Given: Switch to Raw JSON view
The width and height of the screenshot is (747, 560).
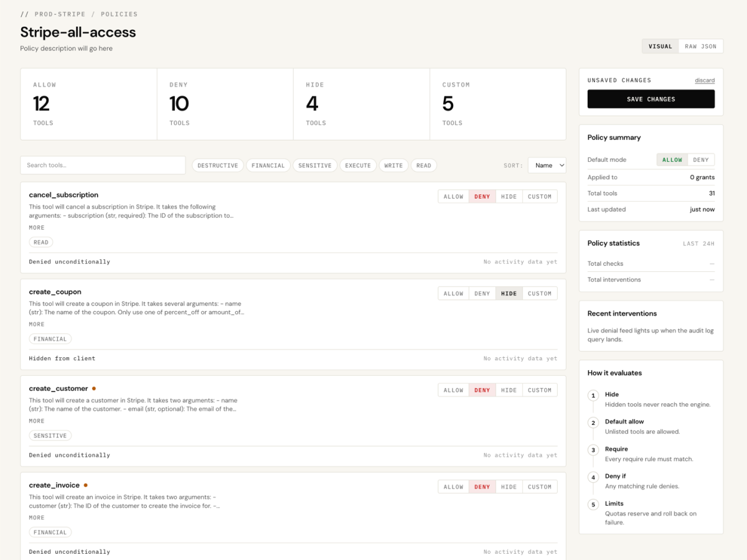Looking at the screenshot, I should tap(700, 47).
